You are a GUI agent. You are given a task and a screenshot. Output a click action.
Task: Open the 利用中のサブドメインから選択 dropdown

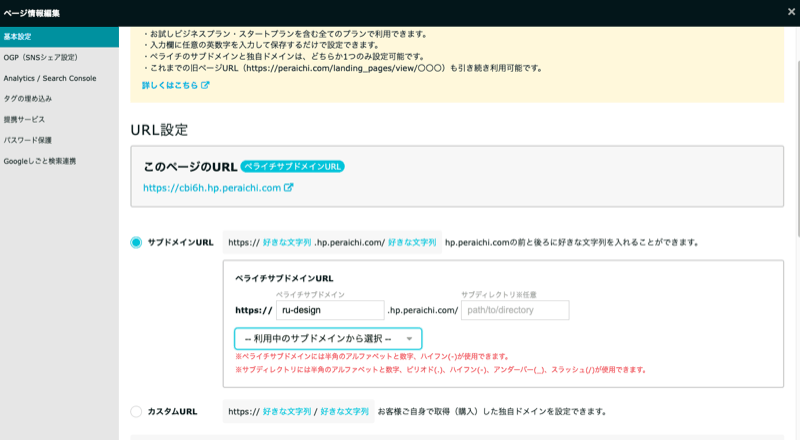(328, 338)
